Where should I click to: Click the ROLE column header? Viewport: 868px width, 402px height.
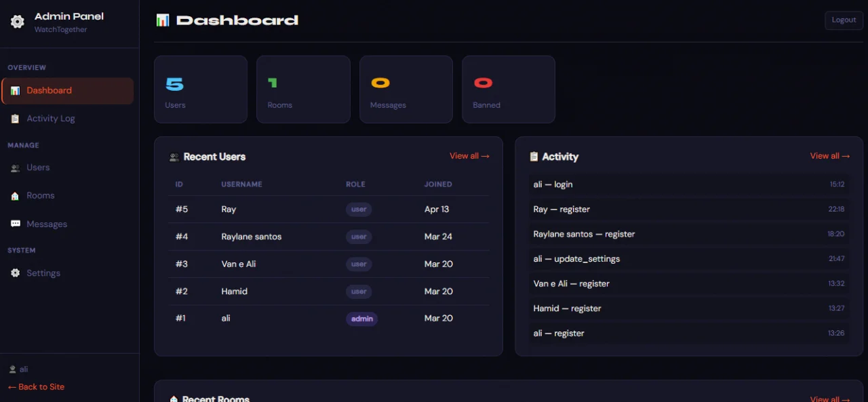(x=355, y=184)
